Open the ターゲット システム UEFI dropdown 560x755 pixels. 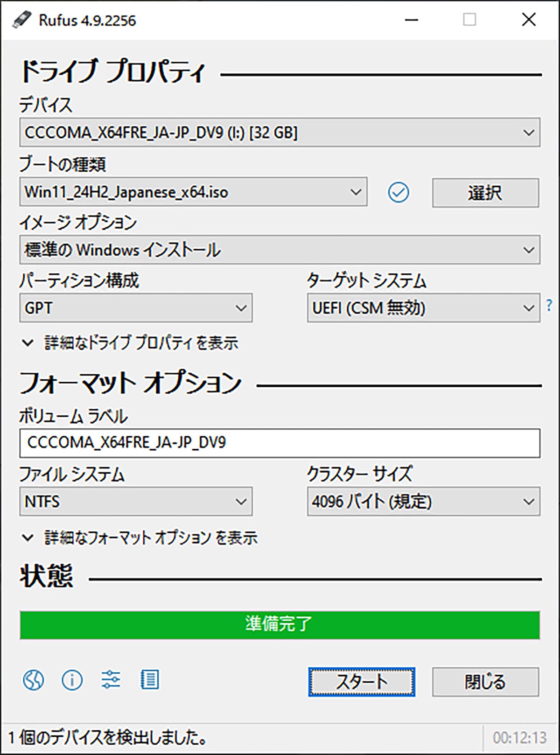(423, 308)
